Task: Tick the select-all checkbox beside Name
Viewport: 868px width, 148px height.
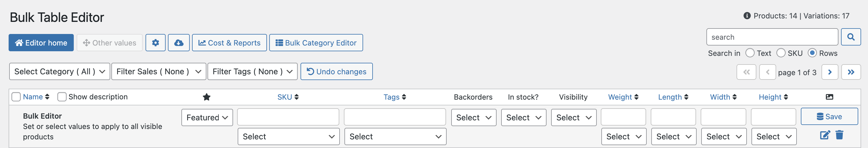Action: [16, 97]
